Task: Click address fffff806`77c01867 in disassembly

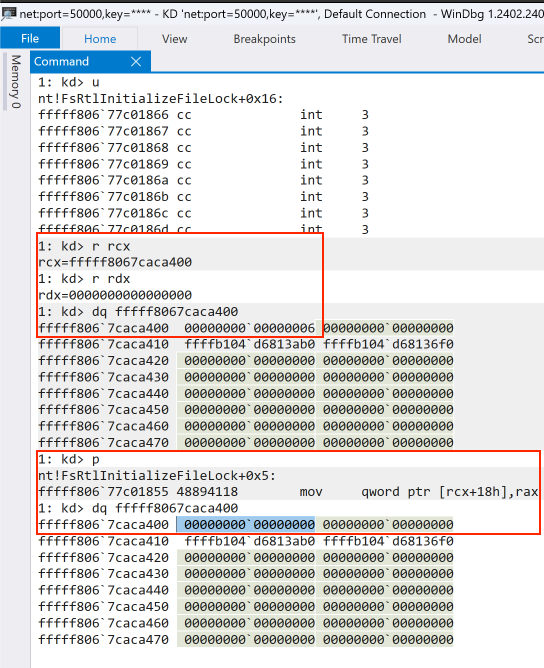Action: tap(103, 131)
